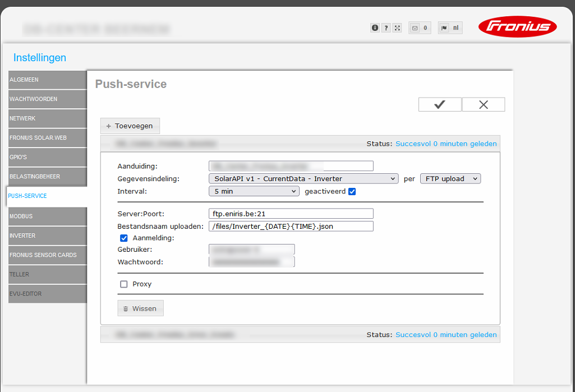Open help via the question mark icon
575x392 pixels.
pos(386,27)
